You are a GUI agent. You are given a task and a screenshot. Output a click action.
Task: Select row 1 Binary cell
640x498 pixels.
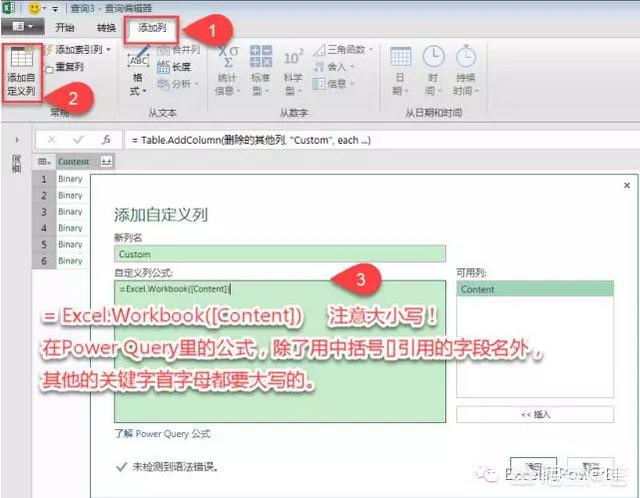click(x=70, y=179)
